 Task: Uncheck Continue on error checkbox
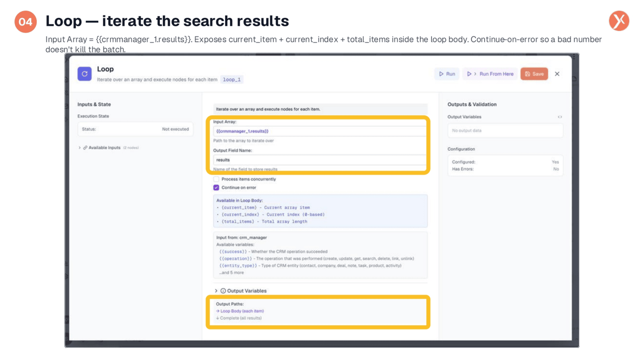(216, 187)
